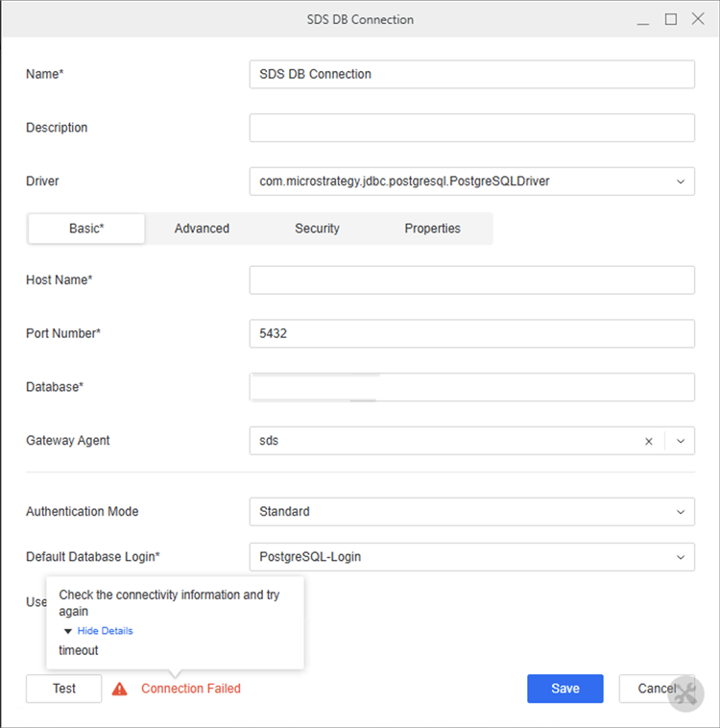Open the Security tab

(x=317, y=229)
